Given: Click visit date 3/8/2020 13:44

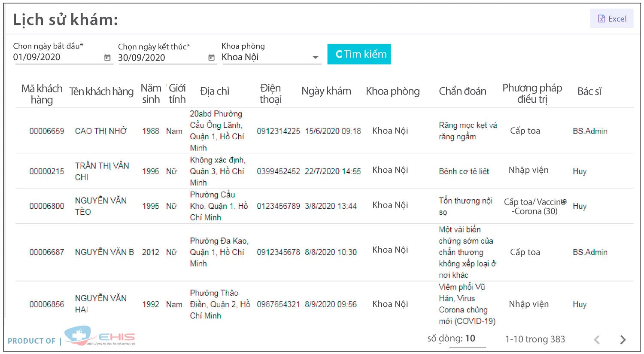Looking at the screenshot, I should (331, 206).
